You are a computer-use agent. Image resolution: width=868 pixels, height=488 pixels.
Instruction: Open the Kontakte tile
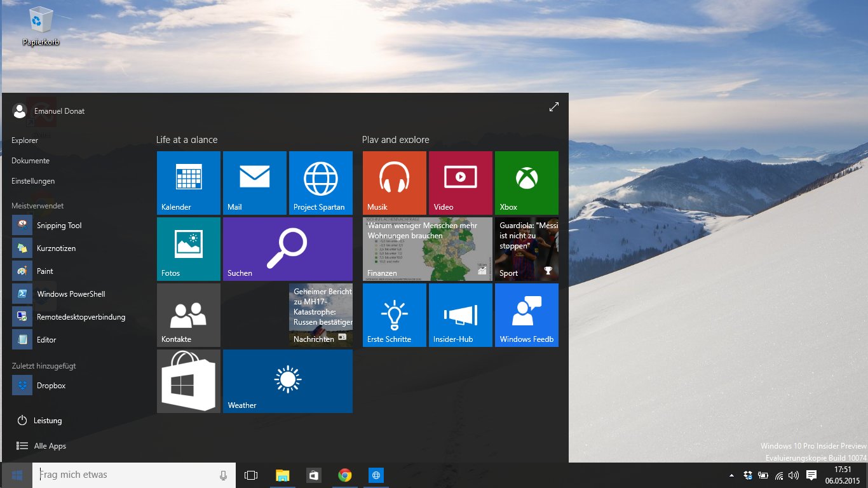189,315
